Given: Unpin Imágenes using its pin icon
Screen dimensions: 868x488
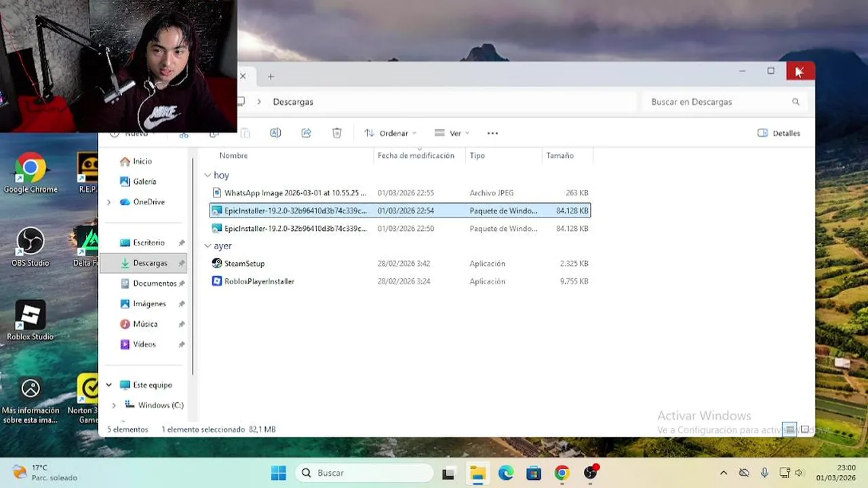Looking at the screenshot, I should pos(181,304).
